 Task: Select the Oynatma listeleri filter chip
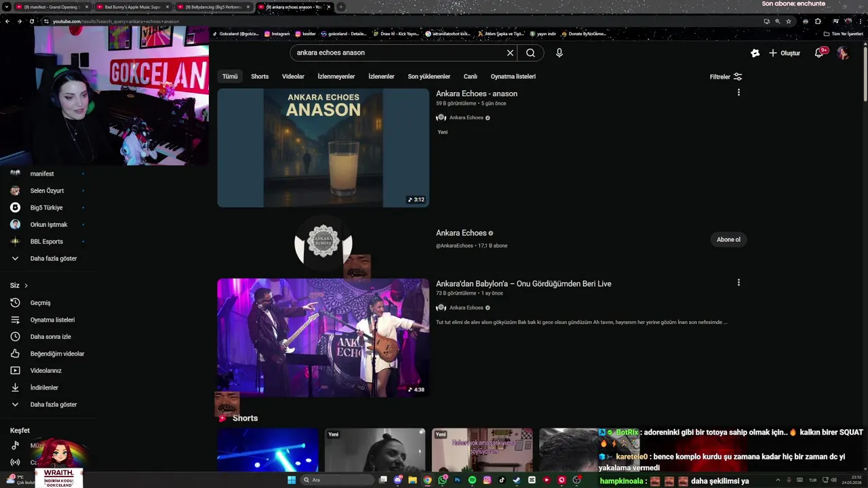pos(513,77)
